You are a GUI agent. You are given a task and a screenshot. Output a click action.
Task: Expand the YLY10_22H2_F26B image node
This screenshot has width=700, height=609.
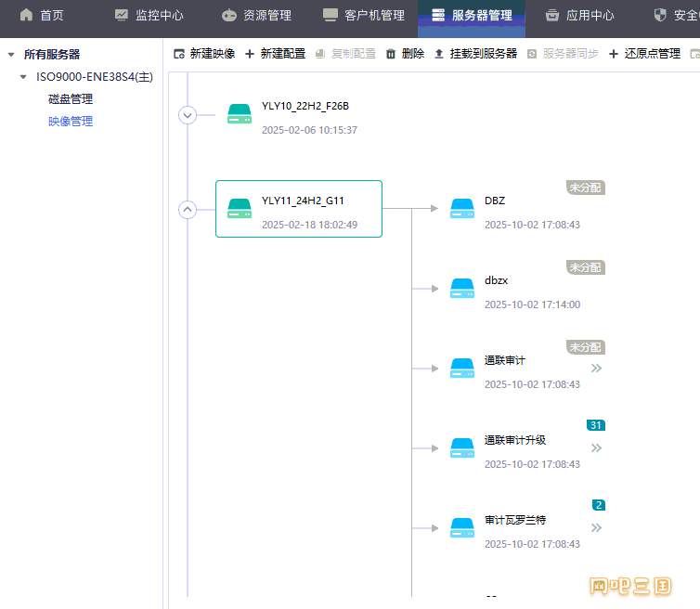(188, 115)
